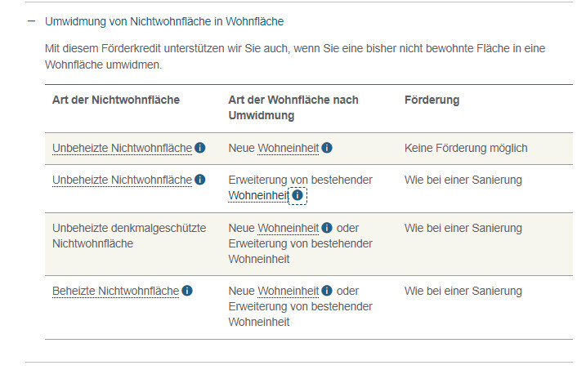Open 'Wohneinheit' link in denkmalgeschützte row

pos(288,228)
